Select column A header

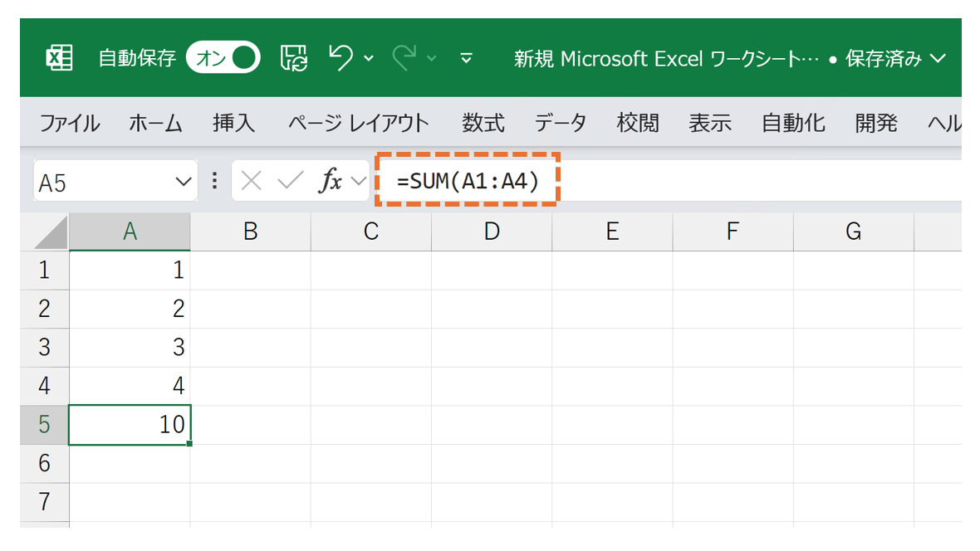130,232
